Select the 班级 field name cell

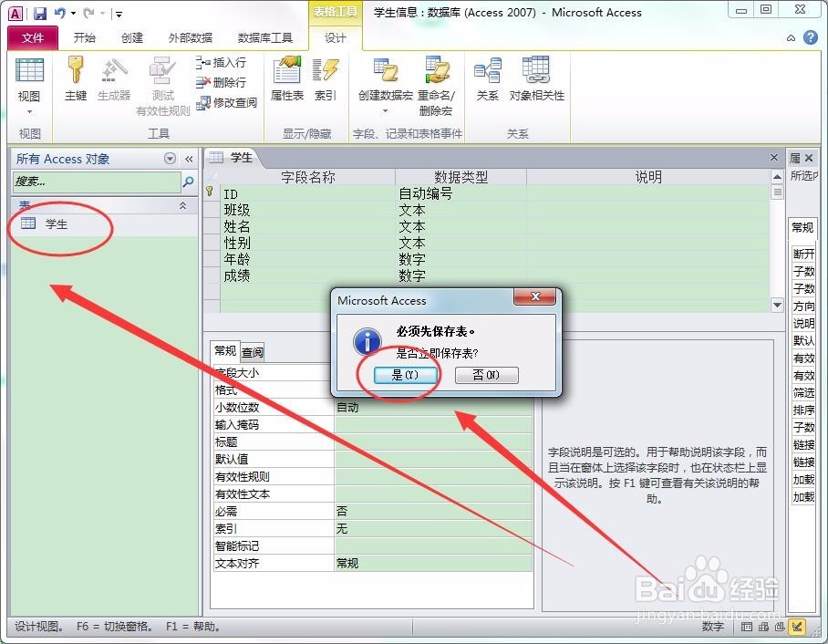pos(308,211)
